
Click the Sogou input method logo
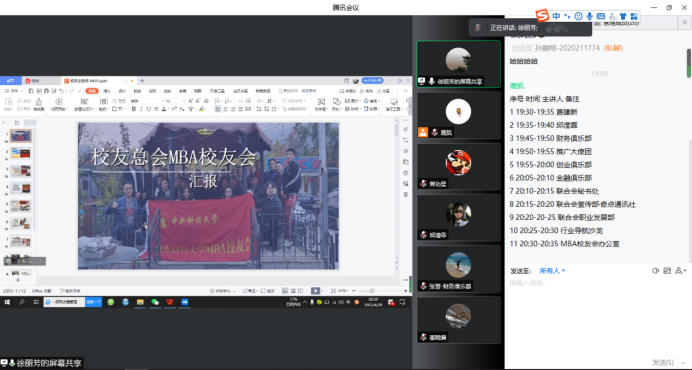click(x=542, y=15)
